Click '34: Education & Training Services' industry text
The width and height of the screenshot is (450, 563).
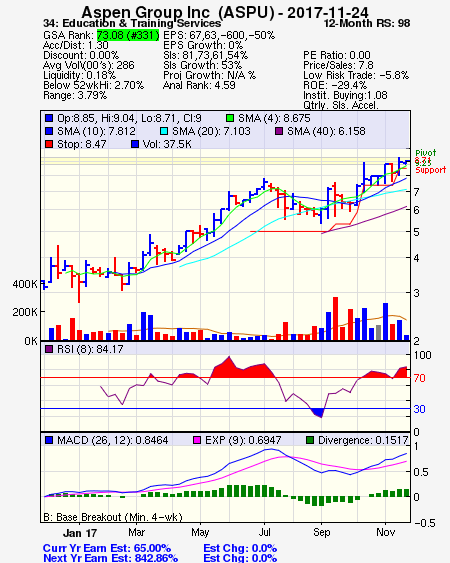click(x=132, y=23)
